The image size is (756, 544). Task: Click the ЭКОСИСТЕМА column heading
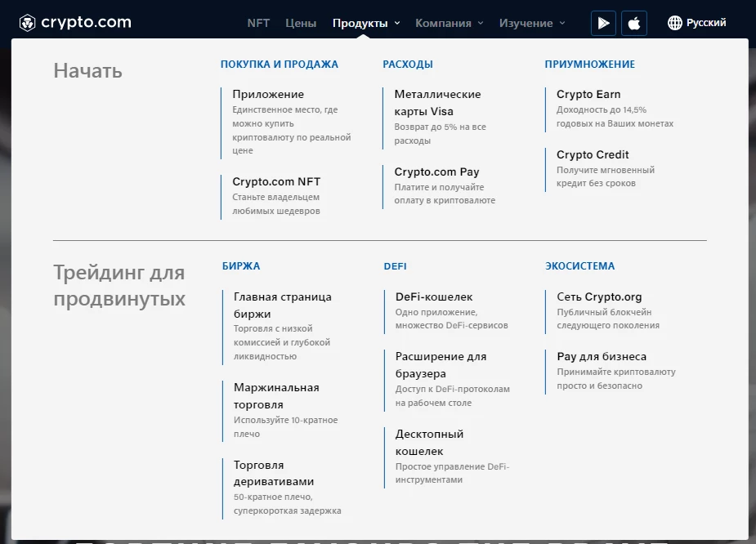(x=580, y=266)
